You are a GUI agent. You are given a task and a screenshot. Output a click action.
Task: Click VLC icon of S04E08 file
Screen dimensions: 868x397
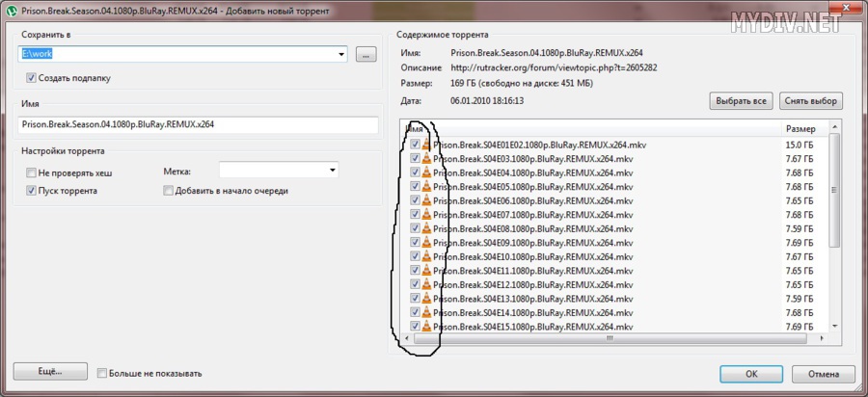tap(426, 228)
